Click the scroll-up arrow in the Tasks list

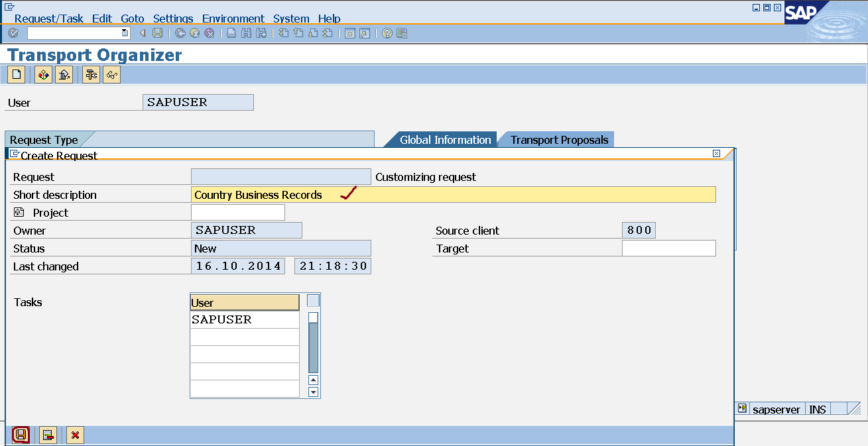click(312, 380)
